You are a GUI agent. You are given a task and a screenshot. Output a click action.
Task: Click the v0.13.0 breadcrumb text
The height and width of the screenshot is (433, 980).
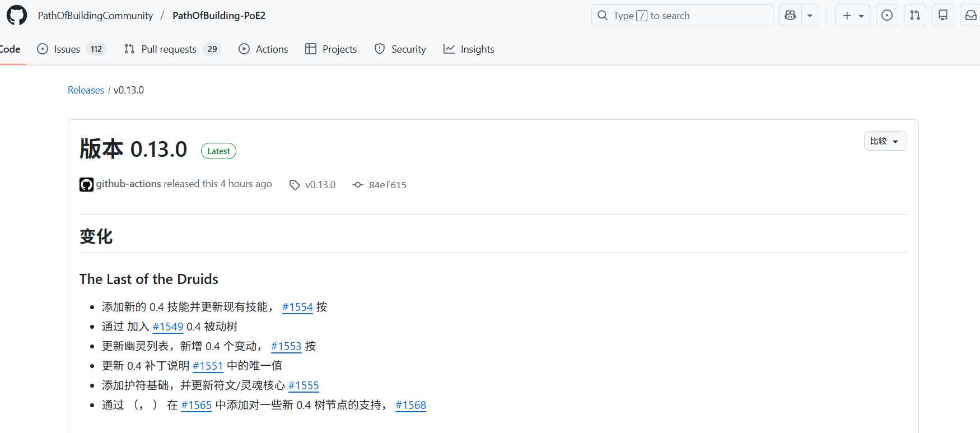click(x=129, y=90)
